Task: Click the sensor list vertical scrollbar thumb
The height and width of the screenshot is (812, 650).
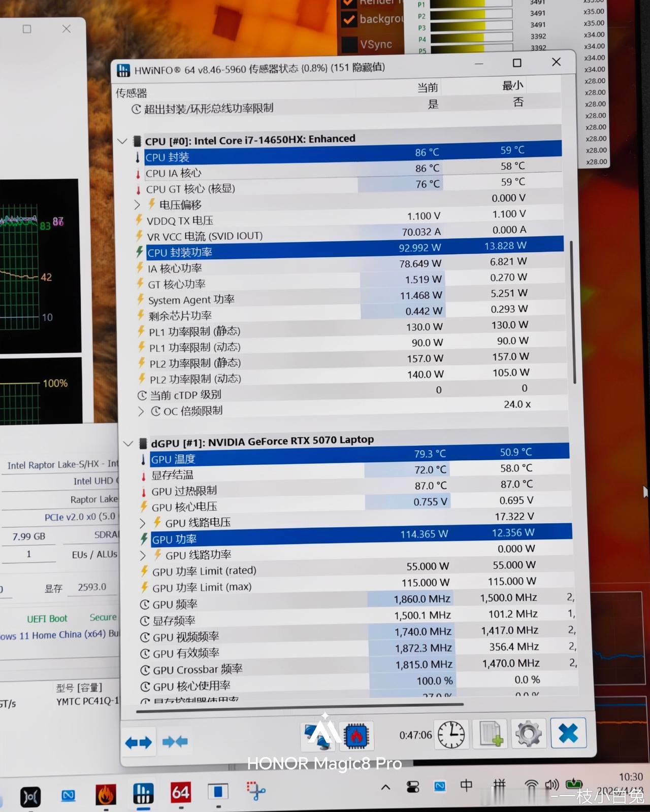Action: pos(574,312)
